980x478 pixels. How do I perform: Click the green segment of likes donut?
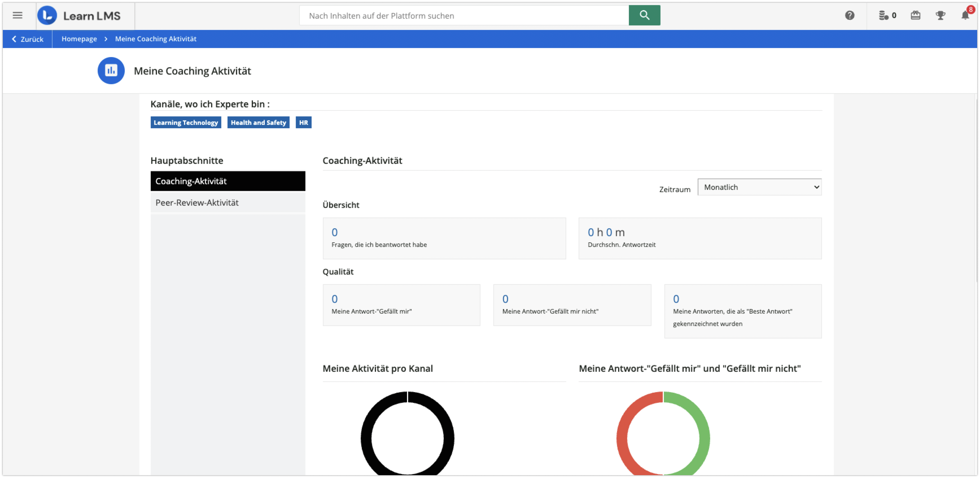704,438
